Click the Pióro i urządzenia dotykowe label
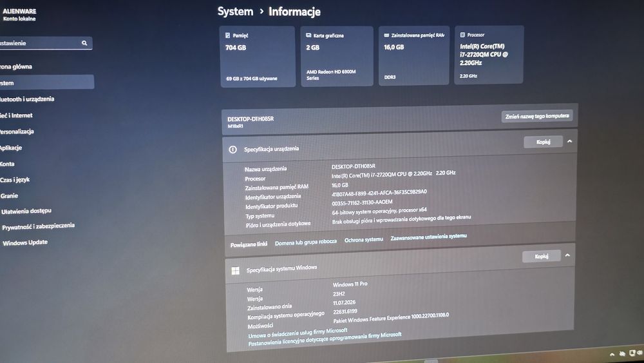This screenshot has height=363, width=644. pyautogui.click(x=278, y=224)
